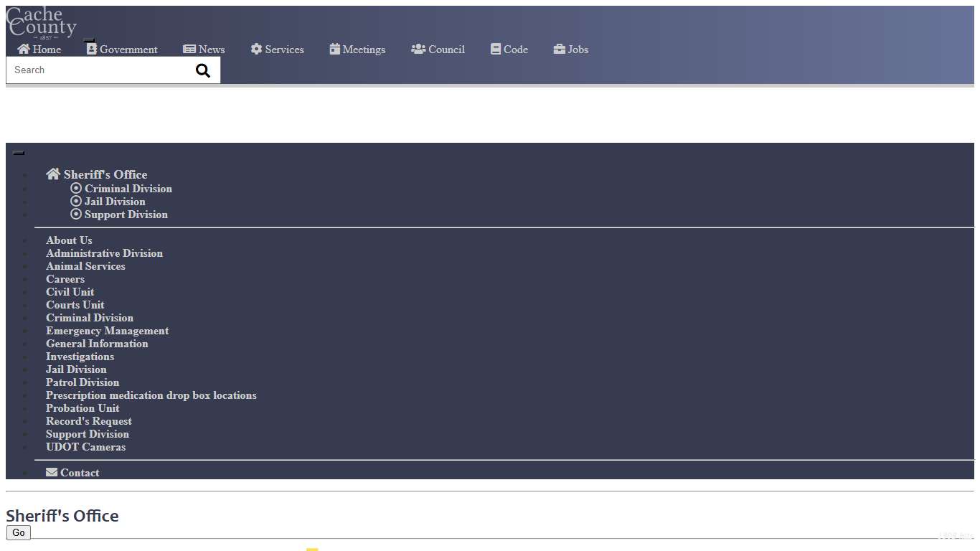Open the Emergency Management menu item
Viewport: 980px width, 551px height.
click(107, 331)
